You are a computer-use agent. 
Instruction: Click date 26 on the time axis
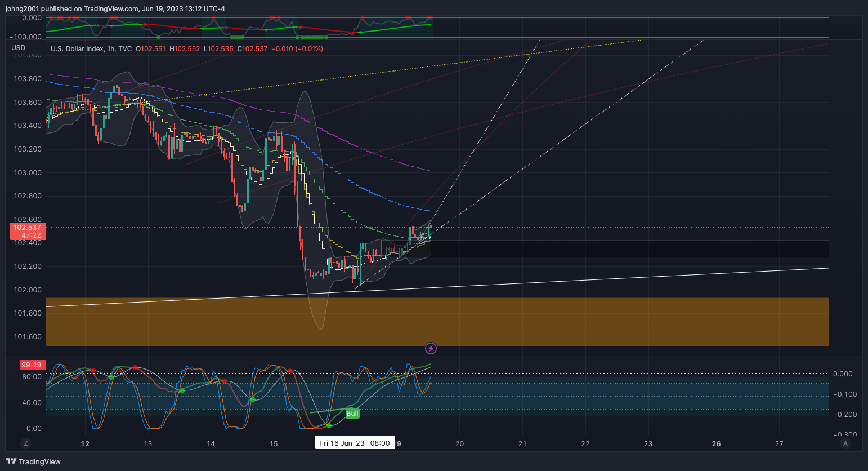[x=717, y=444]
